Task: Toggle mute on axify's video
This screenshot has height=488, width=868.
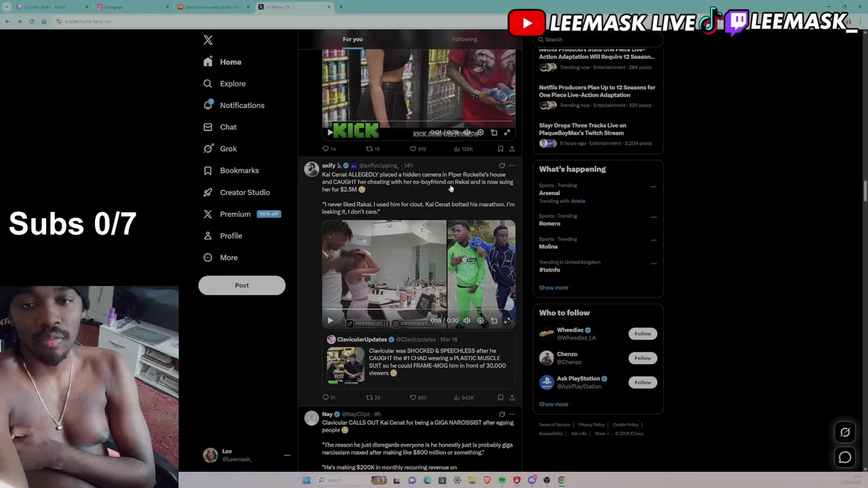Action: click(x=467, y=321)
